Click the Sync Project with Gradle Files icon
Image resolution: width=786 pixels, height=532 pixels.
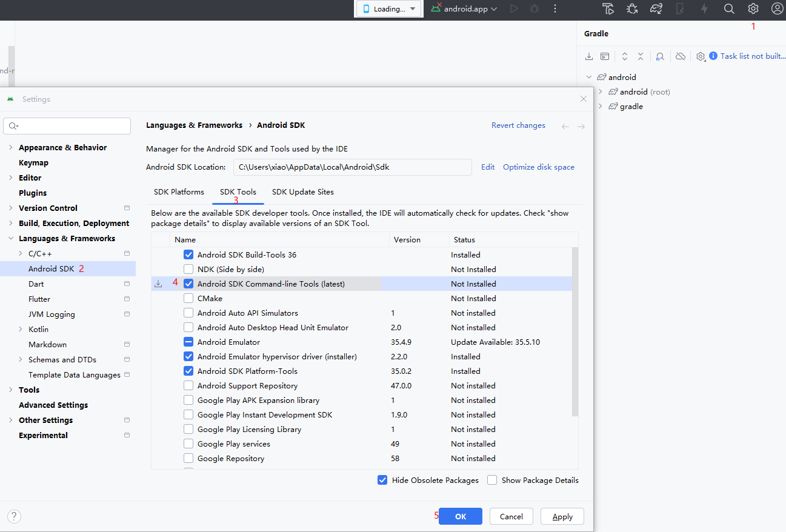click(656, 8)
